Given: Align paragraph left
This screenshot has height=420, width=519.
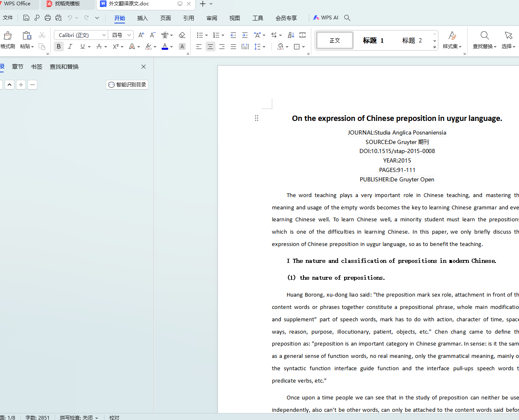Looking at the screenshot, I should 199,46.
